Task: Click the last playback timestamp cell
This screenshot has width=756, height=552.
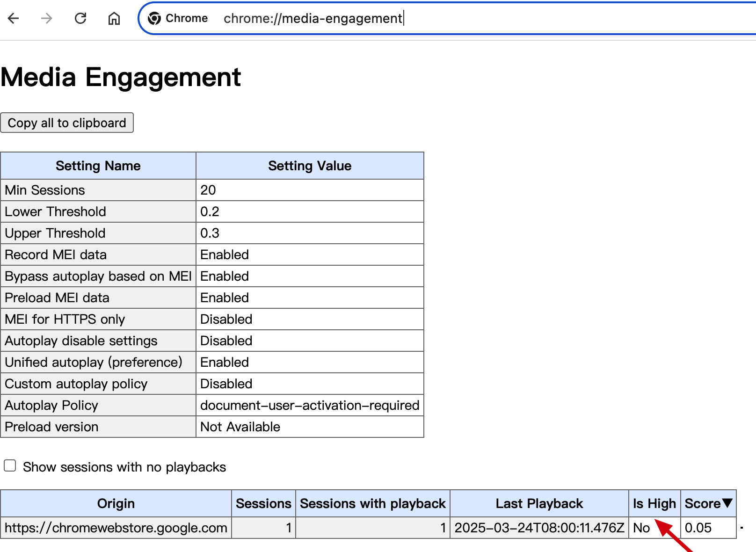Action: [x=539, y=528]
